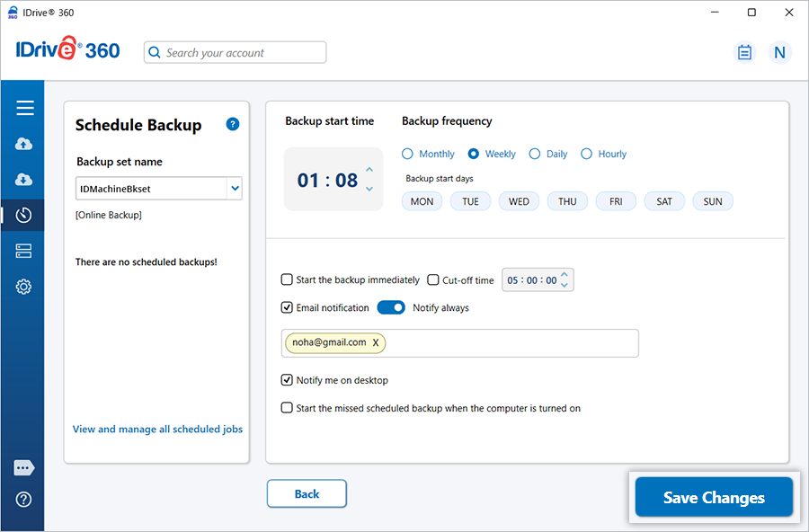Increase the backup start time with up arrow

tap(369, 171)
